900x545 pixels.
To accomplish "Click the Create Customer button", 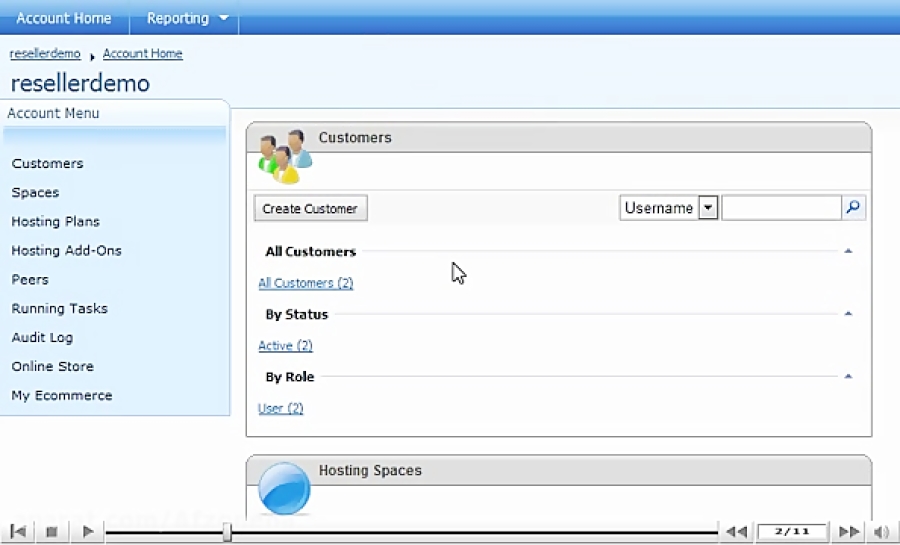I will (310, 208).
